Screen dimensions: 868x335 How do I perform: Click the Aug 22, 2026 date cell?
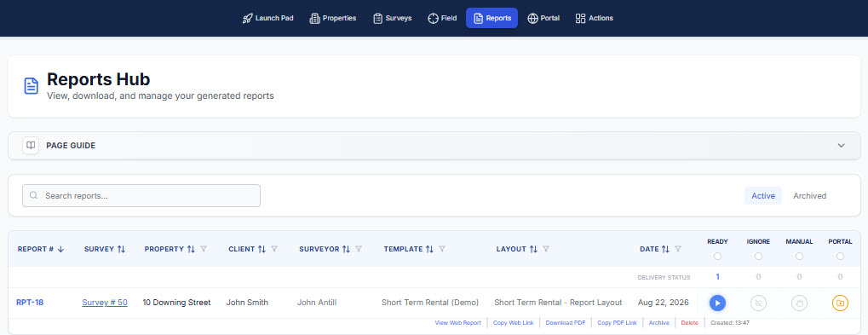(664, 303)
